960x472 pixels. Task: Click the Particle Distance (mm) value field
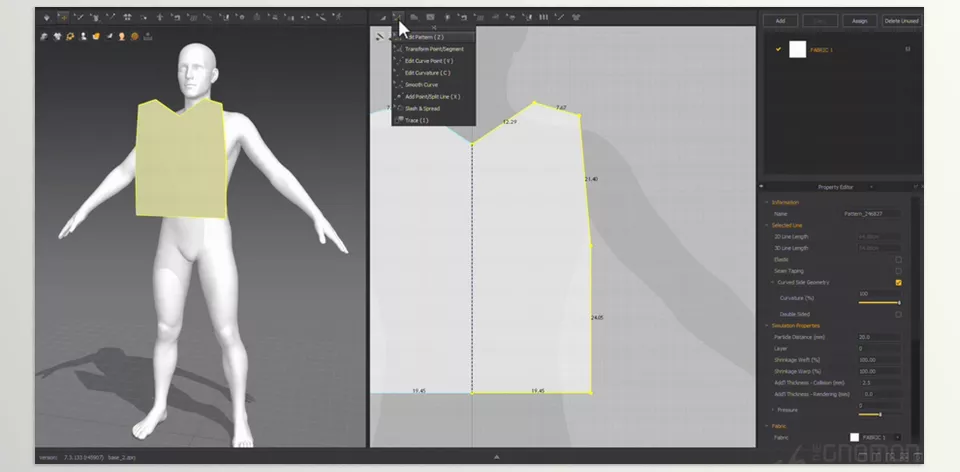880,337
